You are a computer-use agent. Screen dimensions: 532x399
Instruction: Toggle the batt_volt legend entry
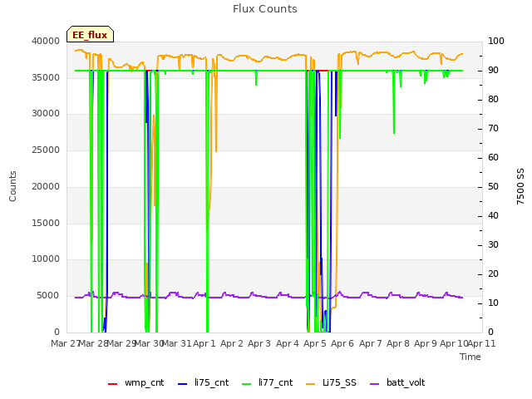pyautogui.click(x=397, y=382)
